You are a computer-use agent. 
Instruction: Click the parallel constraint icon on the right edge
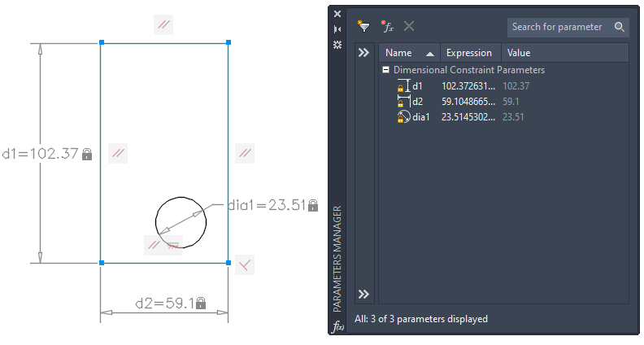tap(245, 154)
